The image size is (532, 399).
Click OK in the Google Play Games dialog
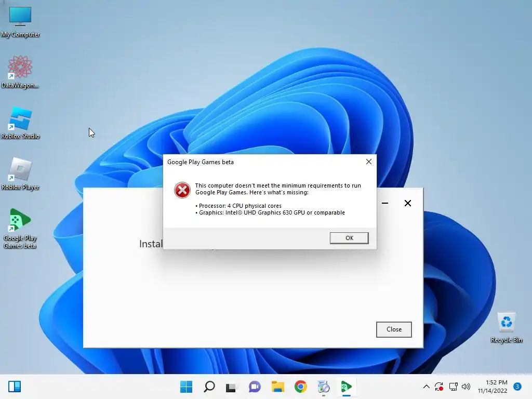(x=349, y=238)
